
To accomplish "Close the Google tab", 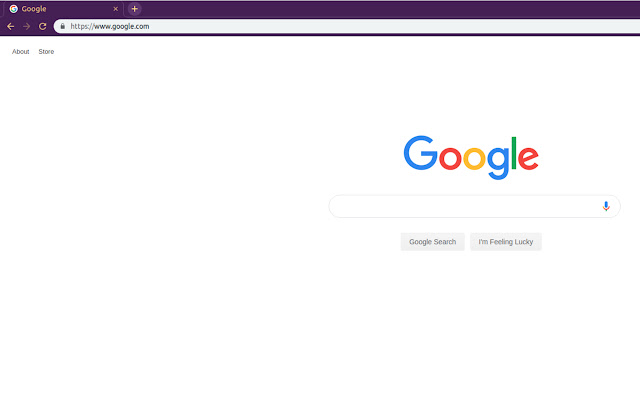I will coord(116,9).
